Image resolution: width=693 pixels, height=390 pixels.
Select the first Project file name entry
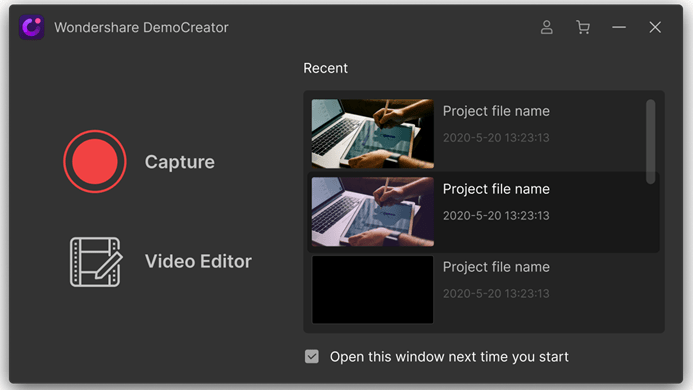pos(496,111)
